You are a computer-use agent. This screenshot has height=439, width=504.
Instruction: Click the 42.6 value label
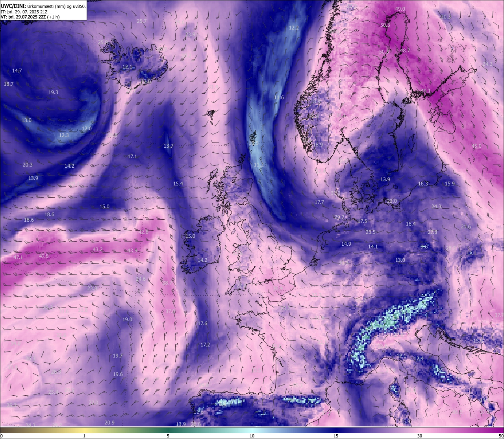[x=143, y=232]
